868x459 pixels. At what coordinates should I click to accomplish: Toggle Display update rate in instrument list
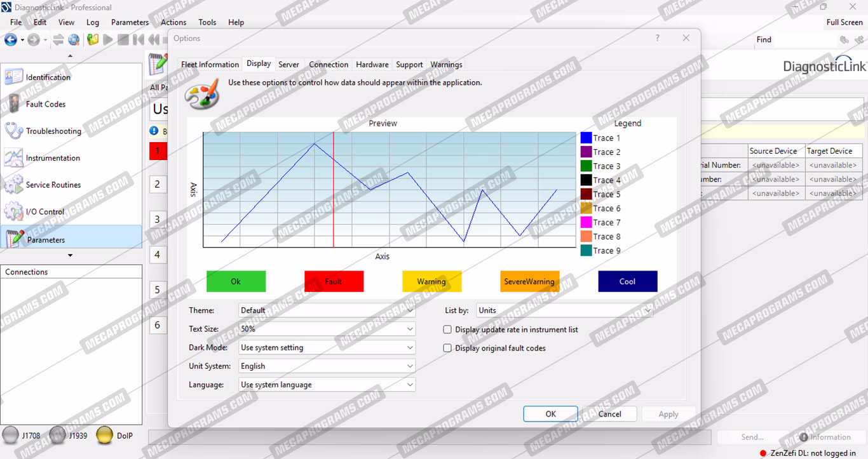pyautogui.click(x=447, y=329)
